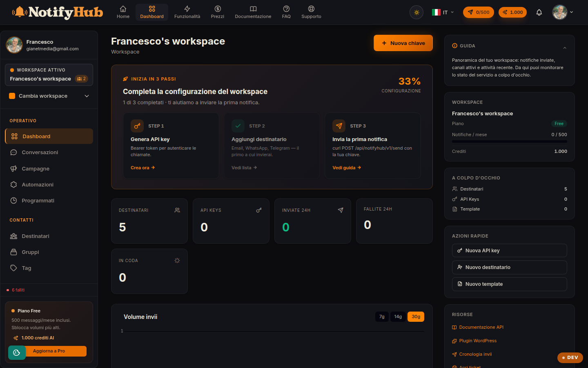Click API Keys row in A colpo d'occhio
The height and width of the screenshot is (368, 588).
[510, 199]
